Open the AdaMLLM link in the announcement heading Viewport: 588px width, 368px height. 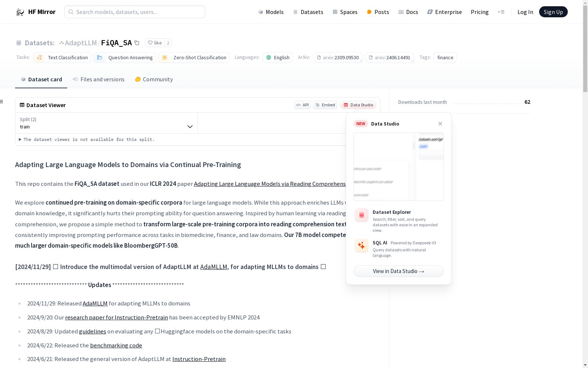pos(214,267)
